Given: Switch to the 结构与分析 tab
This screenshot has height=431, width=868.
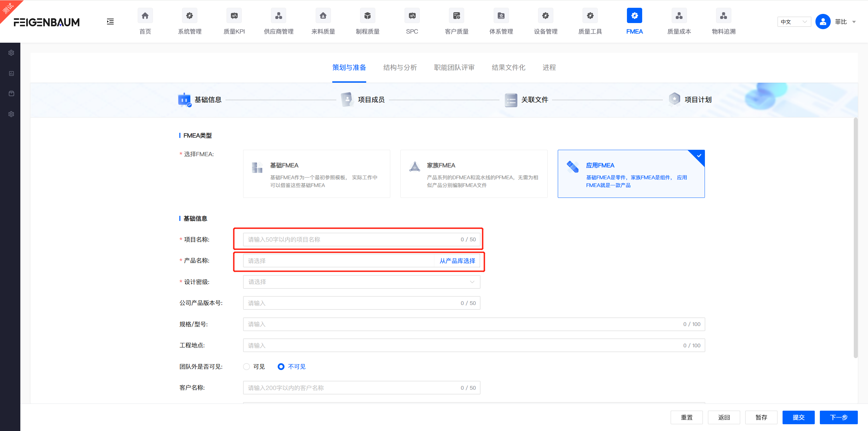Looking at the screenshot, I should [400, 67].
